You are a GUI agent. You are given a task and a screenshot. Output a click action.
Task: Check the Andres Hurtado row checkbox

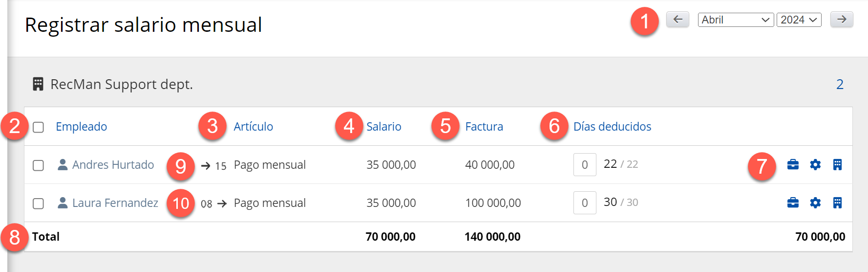[38, 165]
